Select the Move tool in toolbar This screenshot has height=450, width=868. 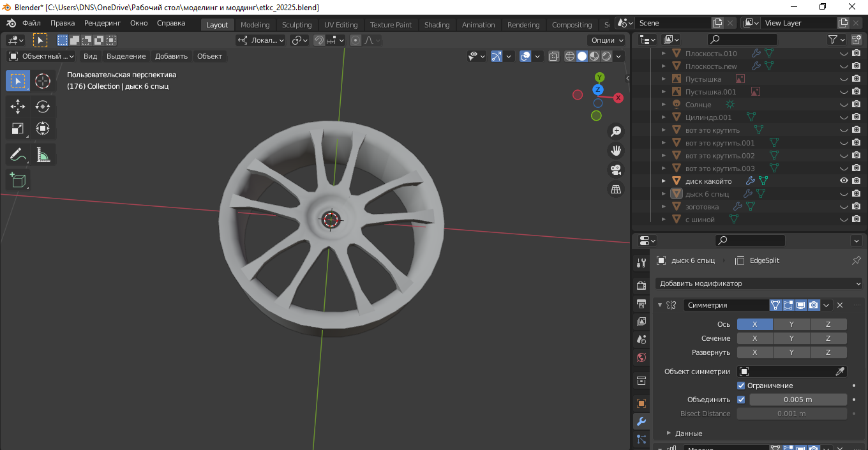coord(18,106)
